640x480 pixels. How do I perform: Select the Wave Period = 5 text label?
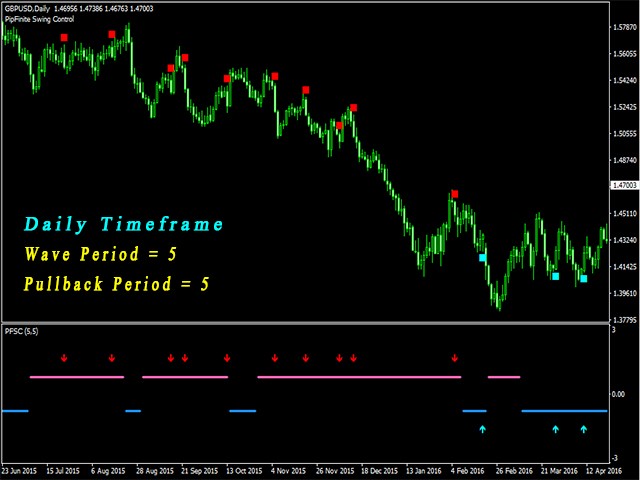pyautogui.click(x=100, y=254)
